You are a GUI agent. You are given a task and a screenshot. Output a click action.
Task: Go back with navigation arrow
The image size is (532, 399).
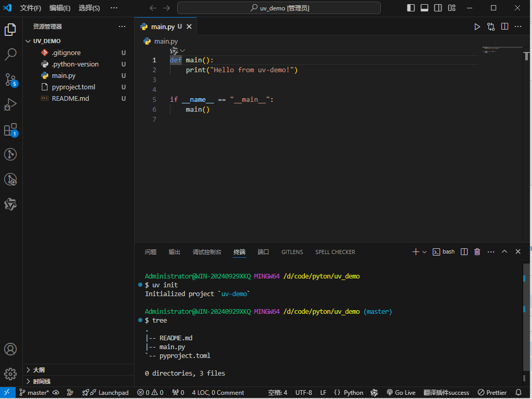pyautogui.click(x=153, y=8)
